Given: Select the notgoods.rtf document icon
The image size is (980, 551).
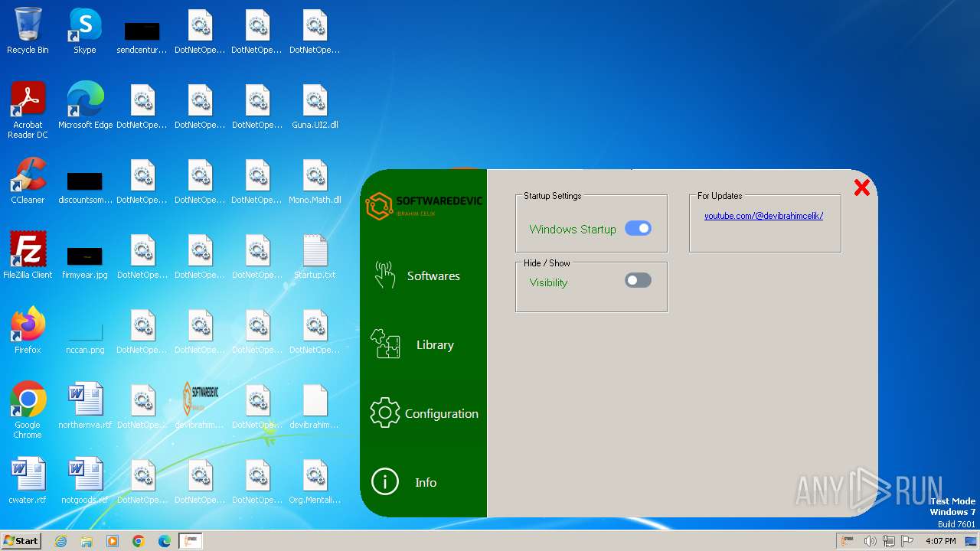Looking at the screenshot, I should pos(85,481).
